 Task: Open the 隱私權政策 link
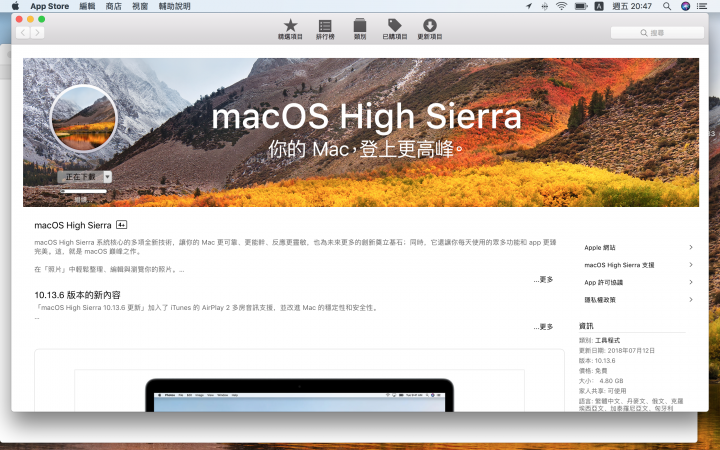coord(600,300)
